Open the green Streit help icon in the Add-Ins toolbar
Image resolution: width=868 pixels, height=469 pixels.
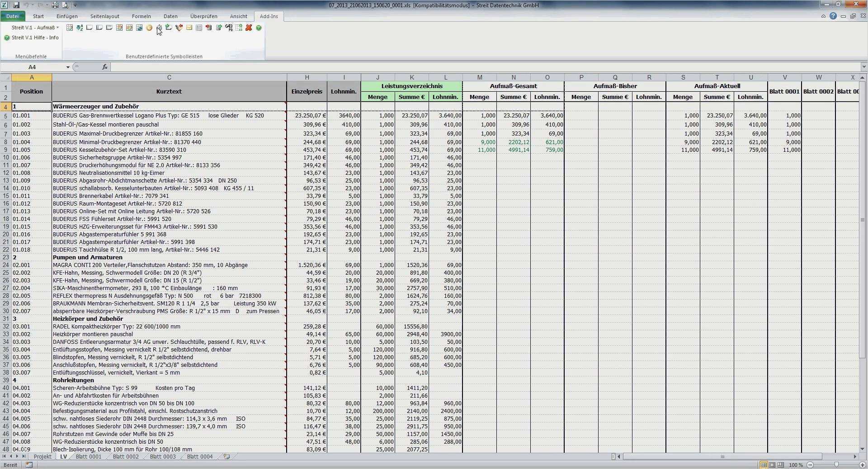259,28
